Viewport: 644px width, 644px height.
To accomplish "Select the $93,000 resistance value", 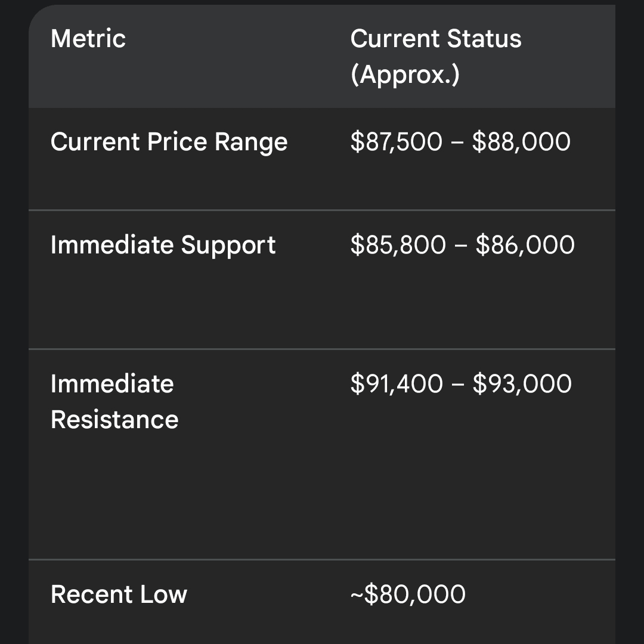I will tap(522, 384).
